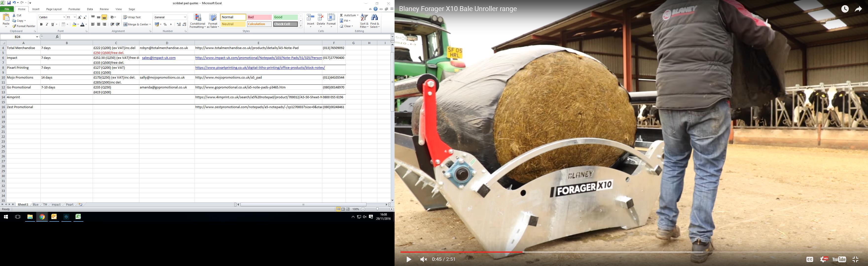The width and height of the screenshot is (868, 266).
Task: Align cell text to the right
Action: tap(104, 24)
